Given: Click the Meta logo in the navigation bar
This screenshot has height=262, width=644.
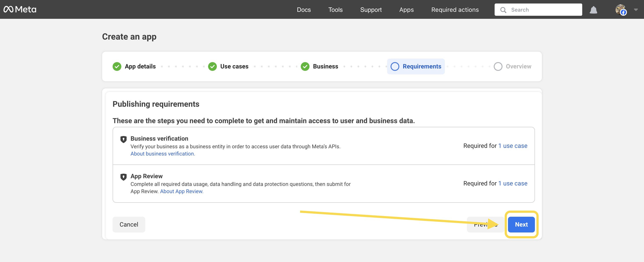Looking at the screenshot, I should (x=20, y=9).
